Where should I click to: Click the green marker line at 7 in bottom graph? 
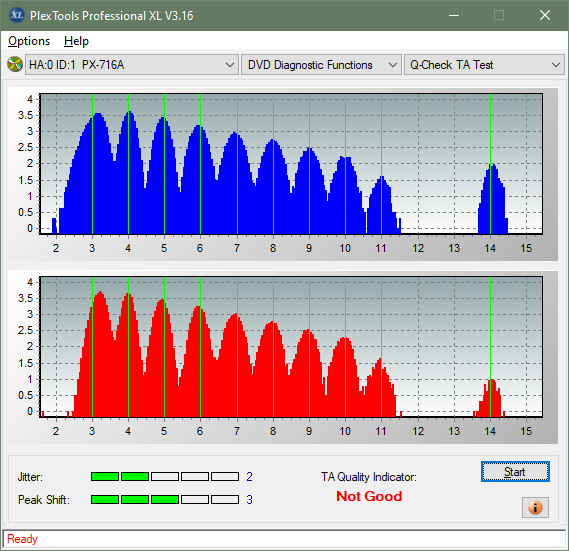[x=237, y=347]
